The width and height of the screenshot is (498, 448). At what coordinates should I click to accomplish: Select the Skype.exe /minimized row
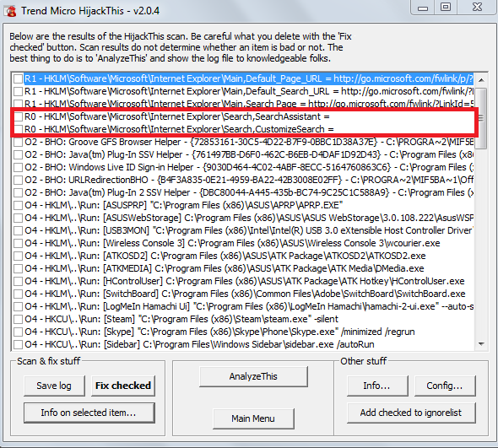[x=219, y=332]
